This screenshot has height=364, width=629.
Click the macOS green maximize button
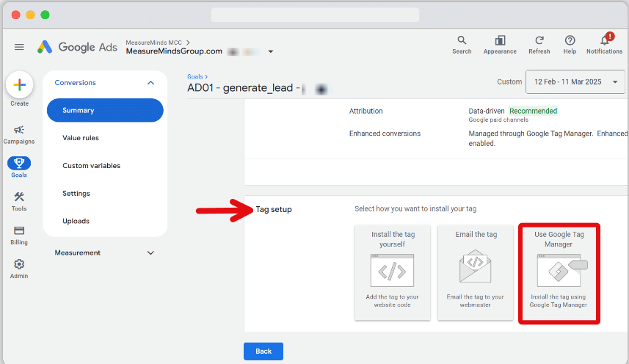click(x=45, y=15)
